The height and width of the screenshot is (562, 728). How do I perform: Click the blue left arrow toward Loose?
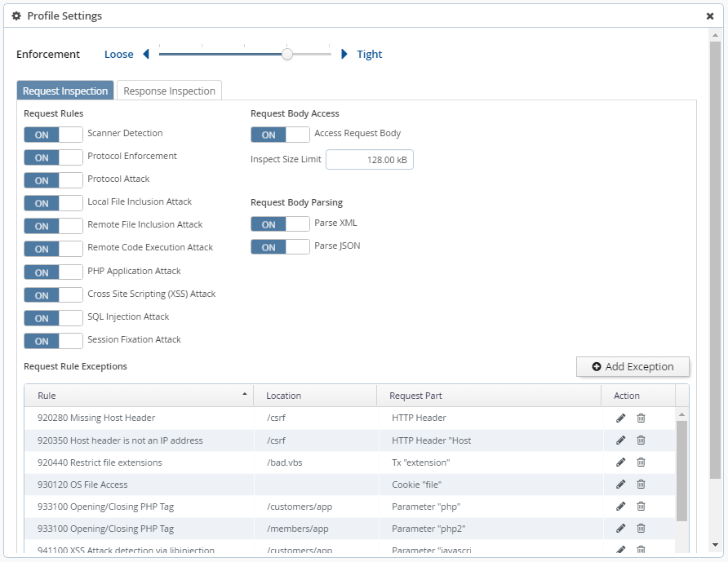[145, 54]
